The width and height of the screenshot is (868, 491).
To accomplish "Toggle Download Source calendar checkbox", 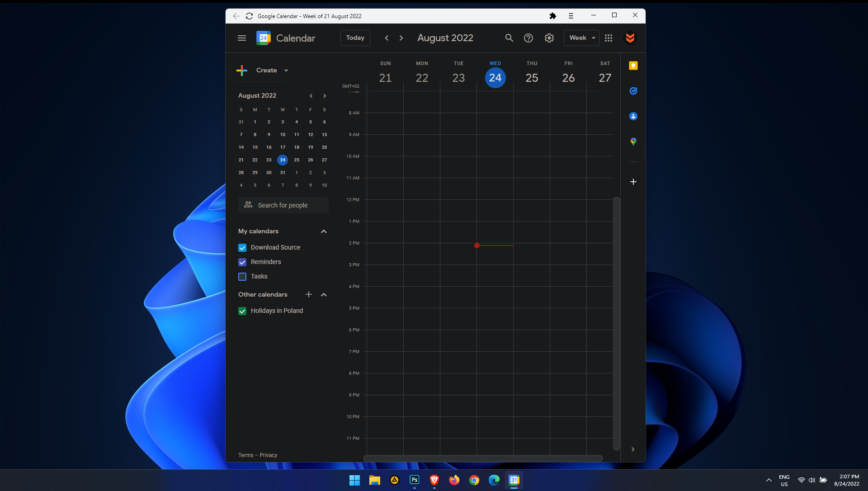I will 242,248.
